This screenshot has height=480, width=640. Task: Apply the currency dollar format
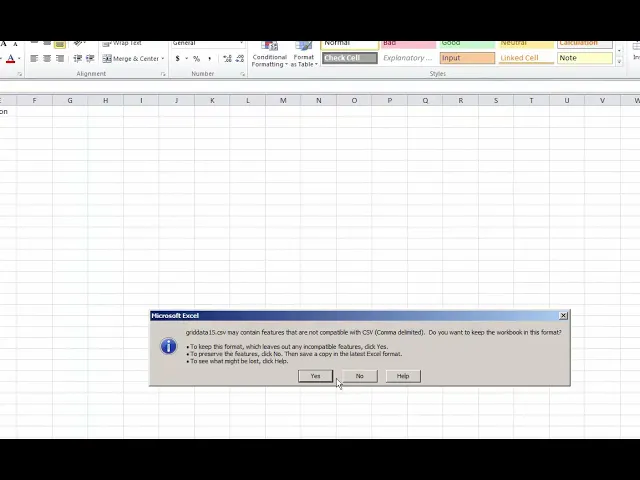click(178, 58)
